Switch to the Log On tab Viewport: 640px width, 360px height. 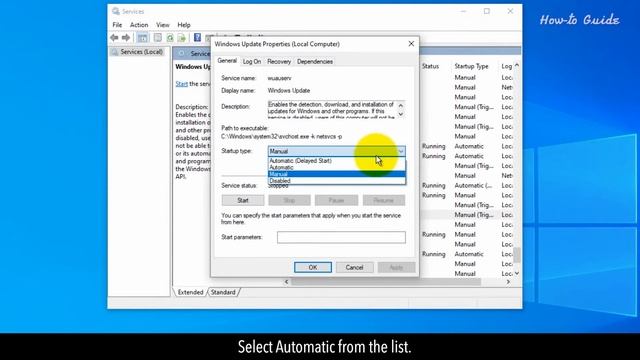click(x=252, y=62)
